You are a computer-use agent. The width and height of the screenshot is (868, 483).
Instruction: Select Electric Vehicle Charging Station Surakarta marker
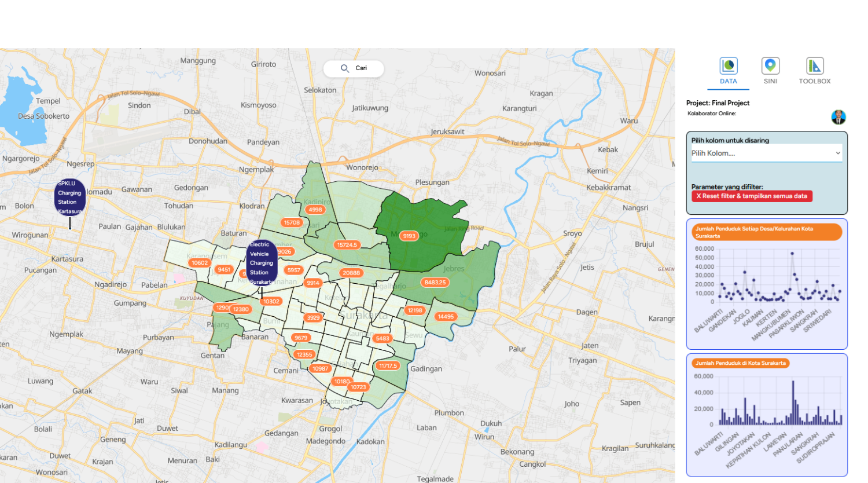click(x=262, y=263)
